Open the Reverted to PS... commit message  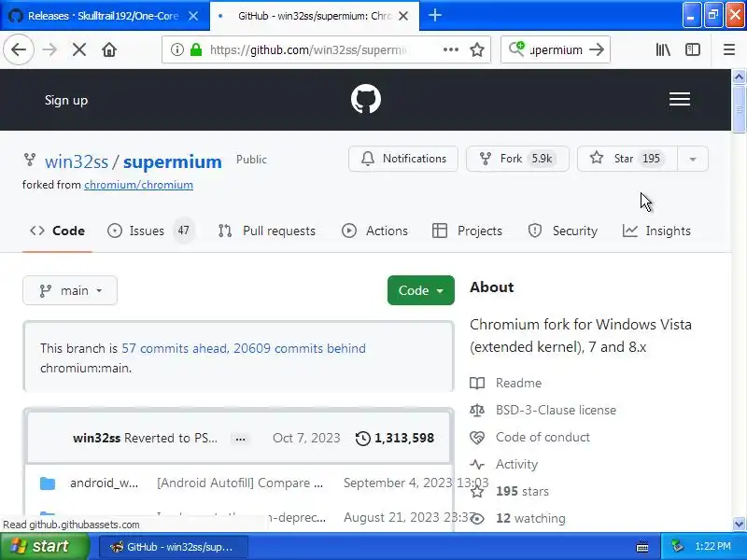coord(171,438)
